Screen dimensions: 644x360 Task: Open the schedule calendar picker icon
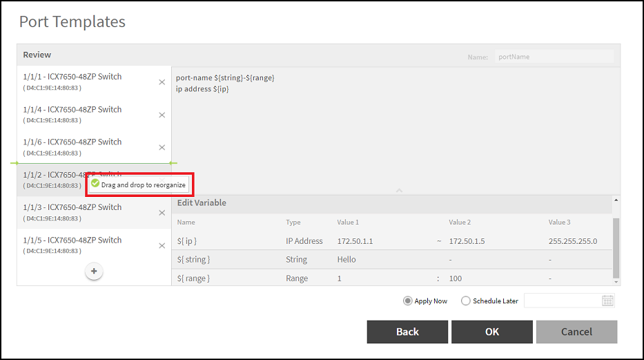click(607, 301)
